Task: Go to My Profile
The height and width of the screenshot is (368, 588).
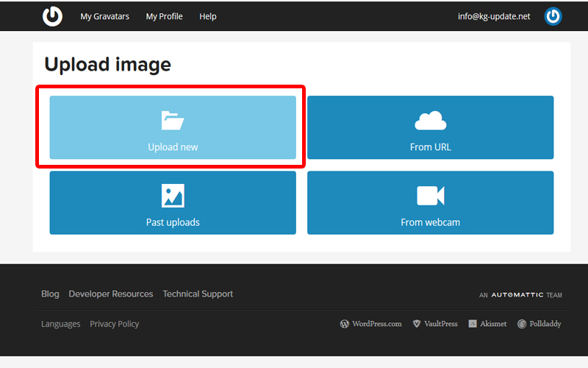Action: click(164, 16)
